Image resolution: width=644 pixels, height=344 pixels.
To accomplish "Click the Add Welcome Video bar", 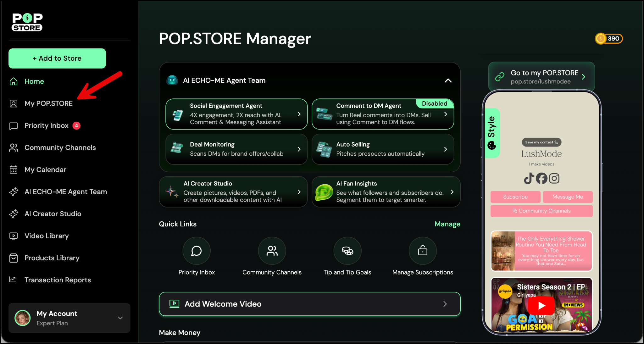I will coord(309,304).
